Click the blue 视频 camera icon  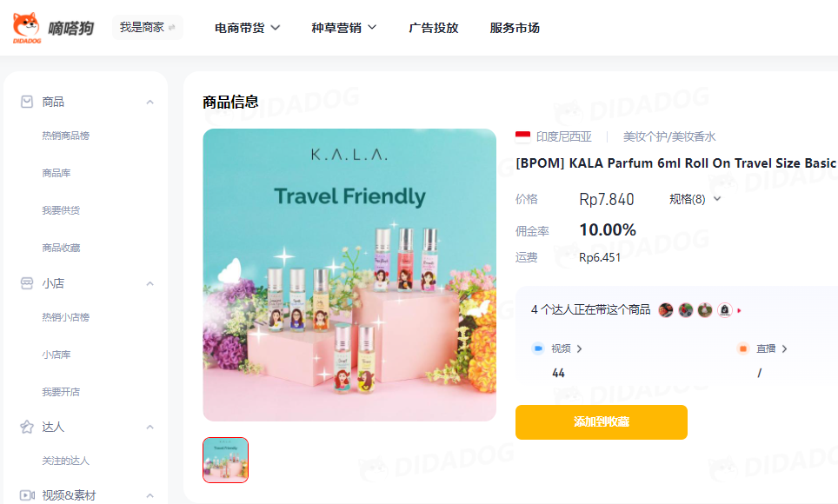(x=537, y=348)
